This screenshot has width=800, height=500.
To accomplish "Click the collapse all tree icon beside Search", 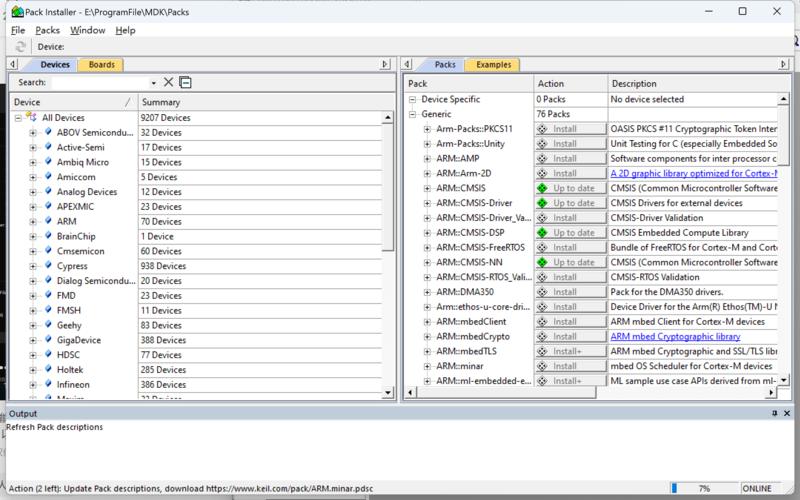I will [186, 82].
